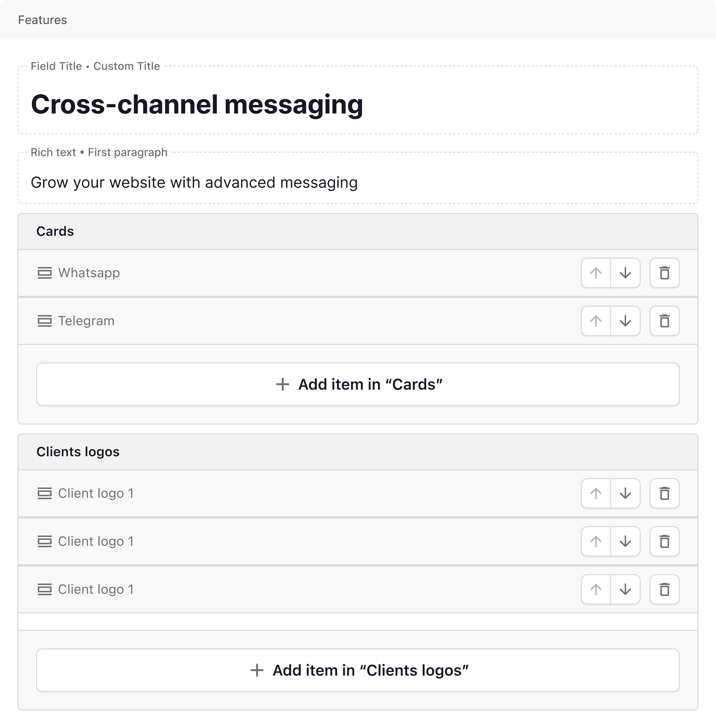The width and height of the screenshot is (716, 728).
Task: Move first Client logo 1 down
Action: pos(625,493)
